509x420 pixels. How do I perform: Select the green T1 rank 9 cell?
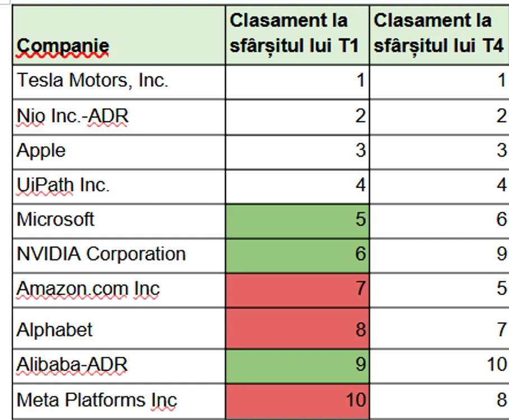tap(297, 366)
